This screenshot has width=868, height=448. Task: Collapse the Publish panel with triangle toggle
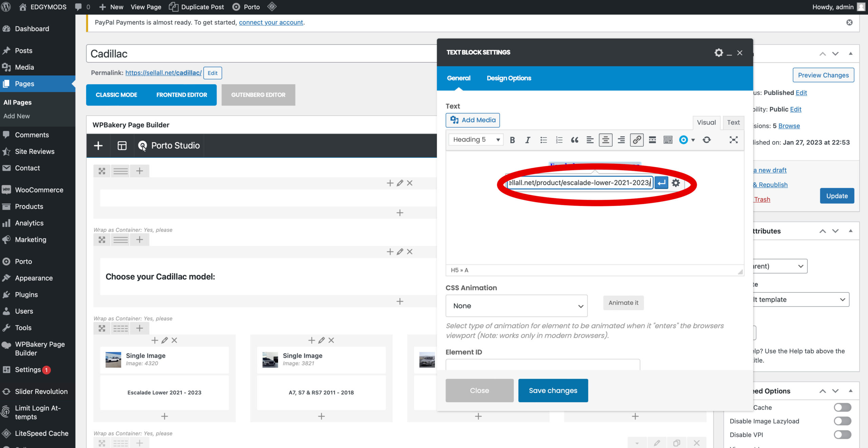click(850, 54)
